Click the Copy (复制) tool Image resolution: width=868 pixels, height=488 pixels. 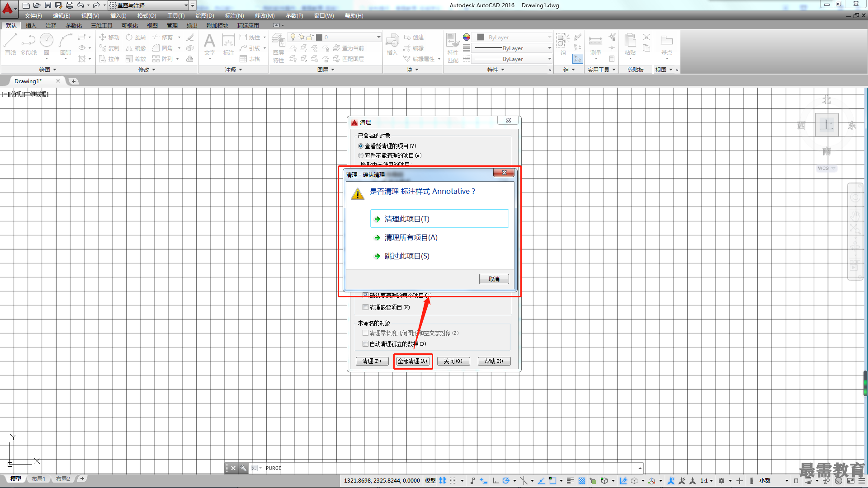[109, 48]
